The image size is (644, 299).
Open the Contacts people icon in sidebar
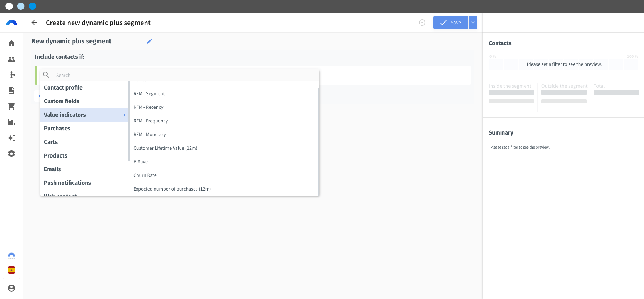point(11,59)
